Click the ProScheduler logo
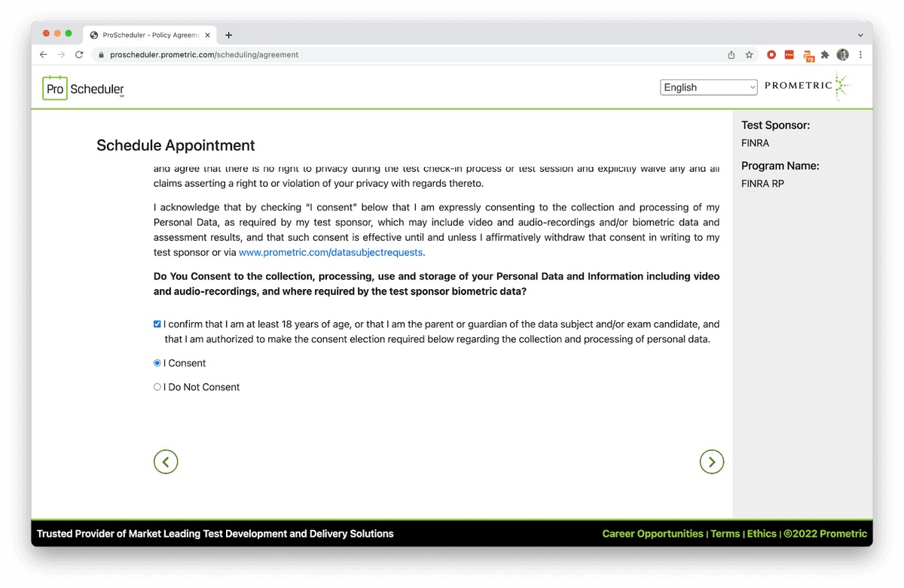 [x=84, y=88]
